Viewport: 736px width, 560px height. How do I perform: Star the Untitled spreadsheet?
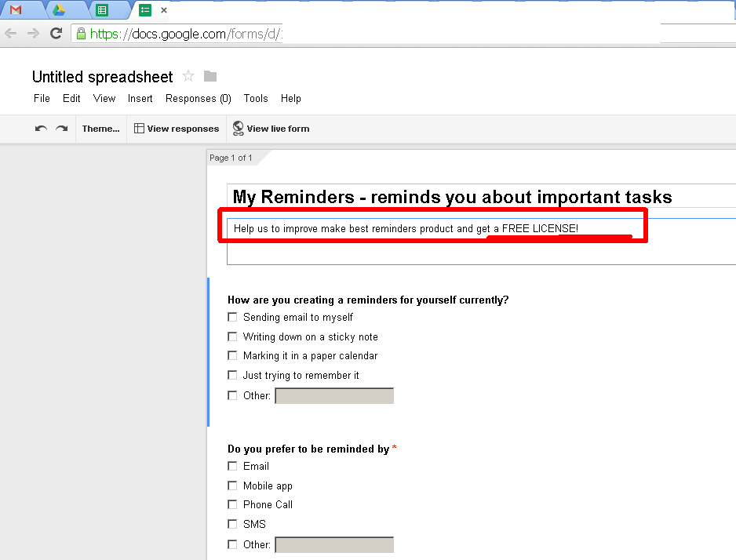[188, 76]
